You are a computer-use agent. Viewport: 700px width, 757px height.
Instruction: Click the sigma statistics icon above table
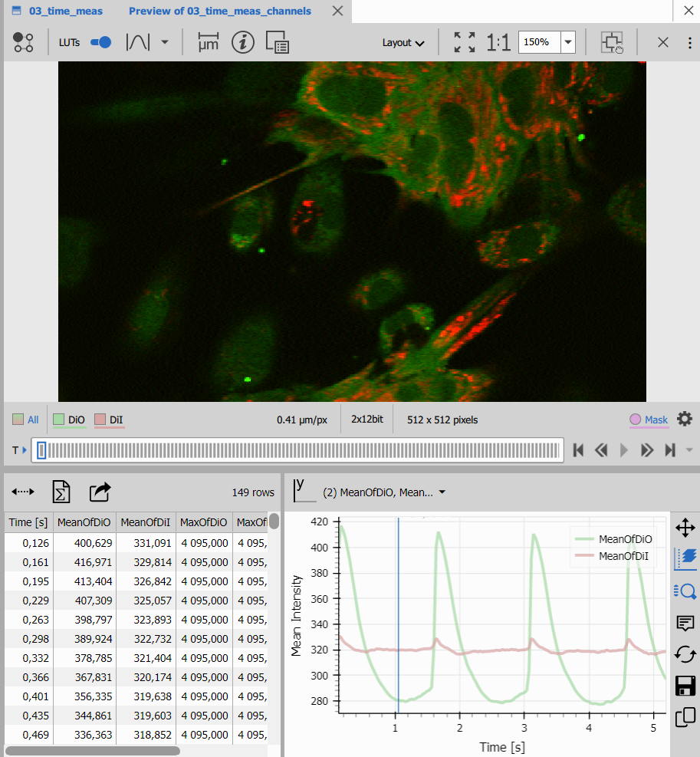click(61, 492)
